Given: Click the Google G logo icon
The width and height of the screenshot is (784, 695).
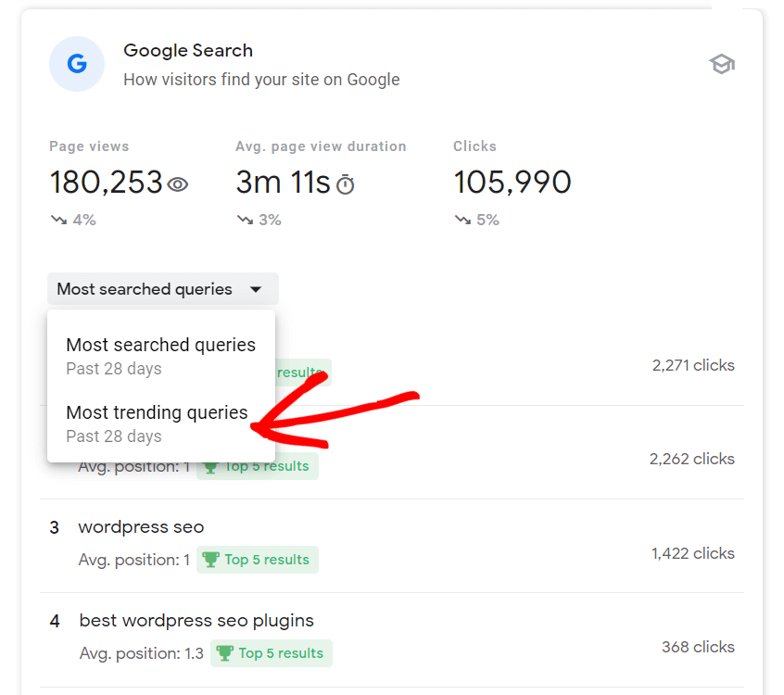Looking at the screenshot, I should pos(77,64).
